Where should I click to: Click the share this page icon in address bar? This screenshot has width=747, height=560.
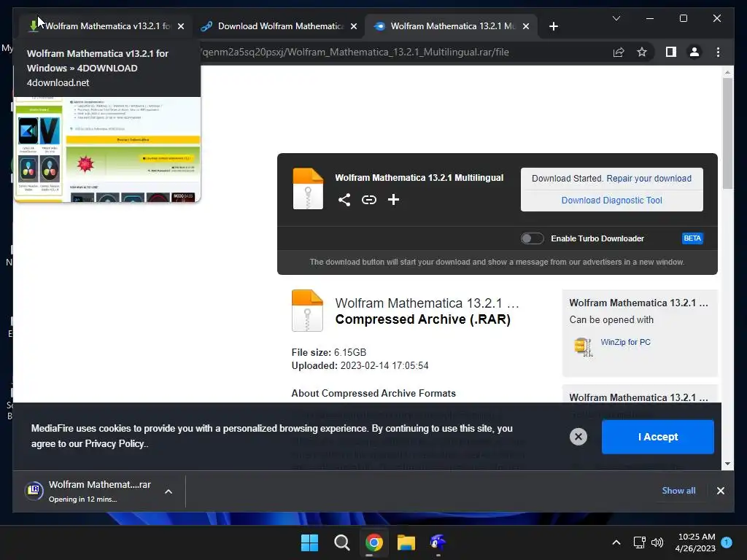(x=619, y=52)
